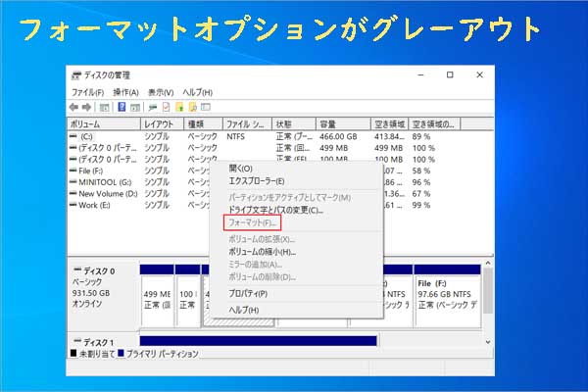The image size is (588, 392).
Task: Select ボリュームの削除(D)... menu entry
Action: (262, 277)
